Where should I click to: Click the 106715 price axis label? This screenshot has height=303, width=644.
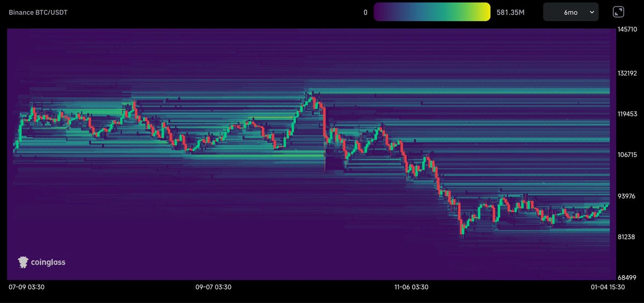(628, 154)
